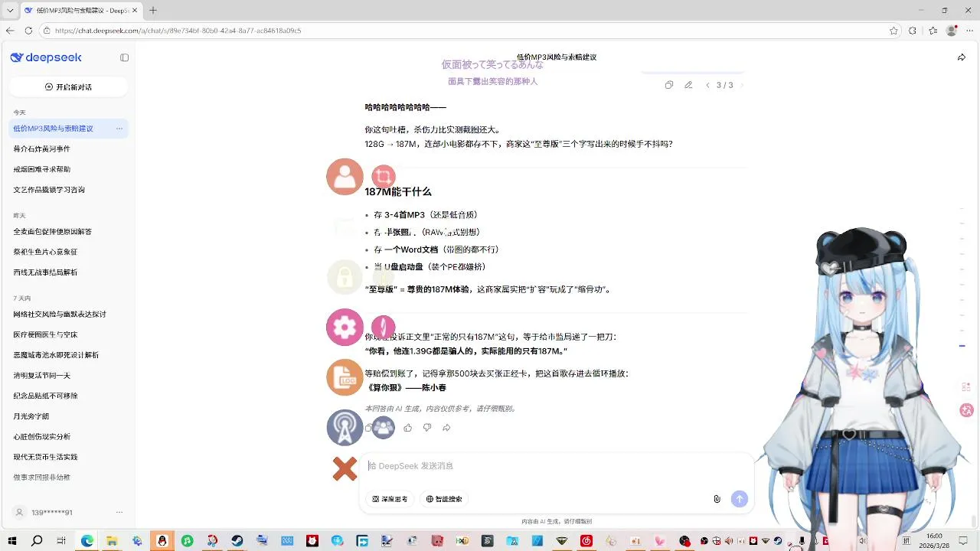Copy the user message with copy icon
Screen dimensions: 980x551
pos(669,85)
